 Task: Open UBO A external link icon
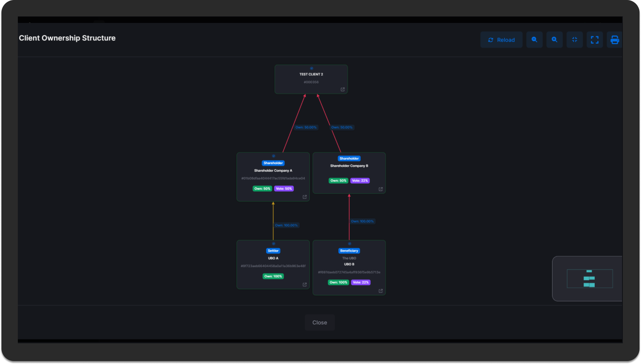pos(305,285)
